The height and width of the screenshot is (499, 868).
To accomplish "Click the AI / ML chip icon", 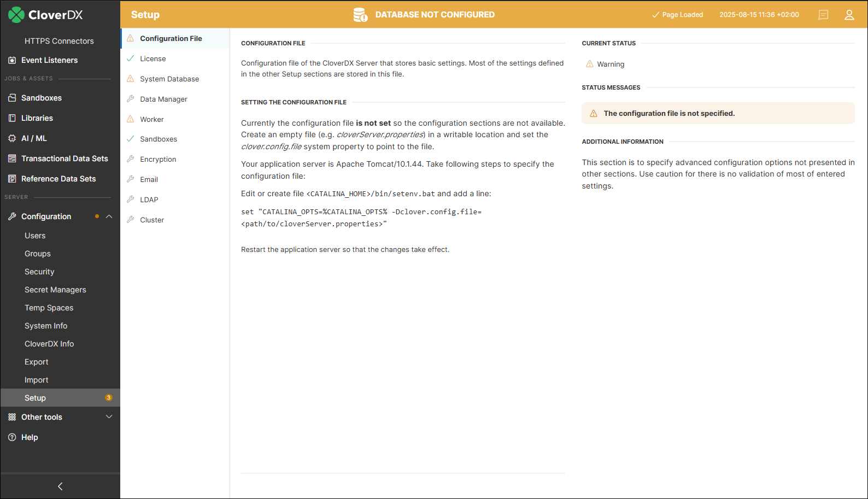I will 12,138.
